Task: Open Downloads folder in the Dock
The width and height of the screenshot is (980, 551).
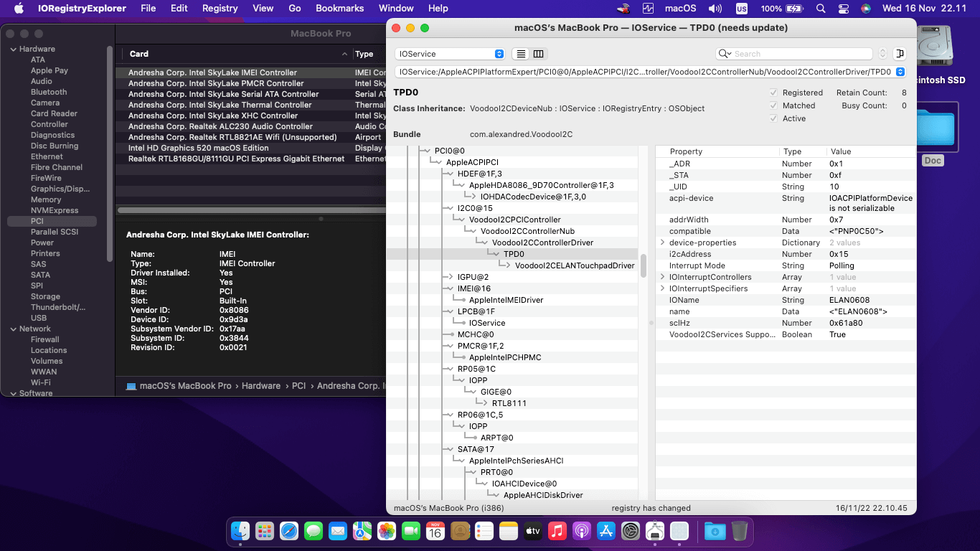Action: coord(715,531)
